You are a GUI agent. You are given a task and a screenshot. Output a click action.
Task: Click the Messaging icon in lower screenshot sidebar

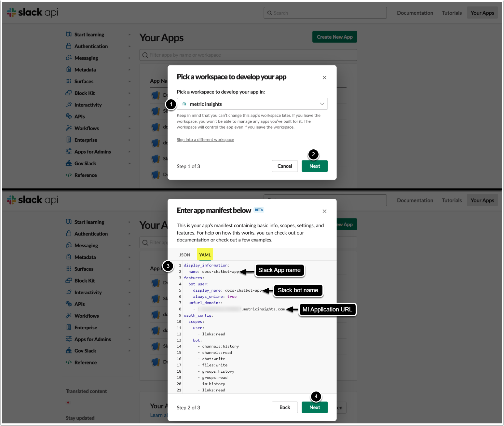pos(69,245)
